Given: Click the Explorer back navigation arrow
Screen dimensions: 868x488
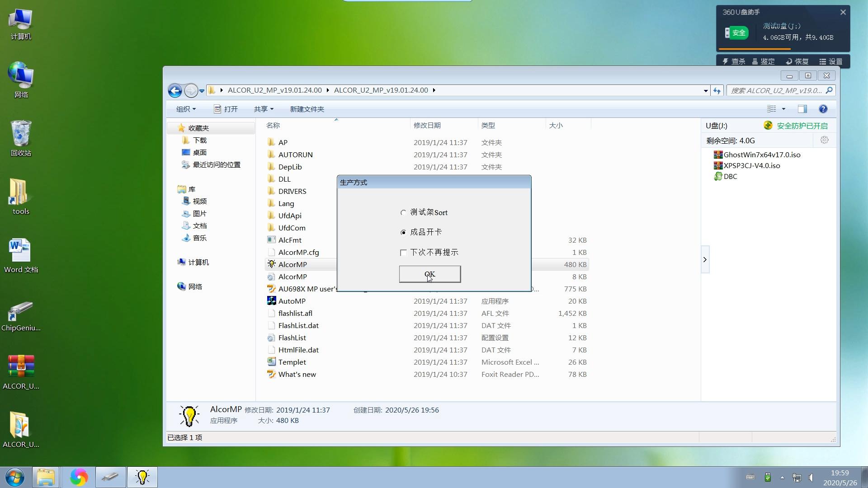Looking at the screenshot, I should [175, 91].
